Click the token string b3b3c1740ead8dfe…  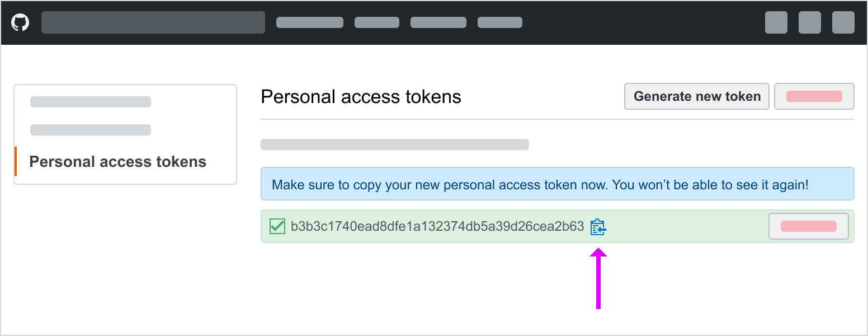coord(437,227)
